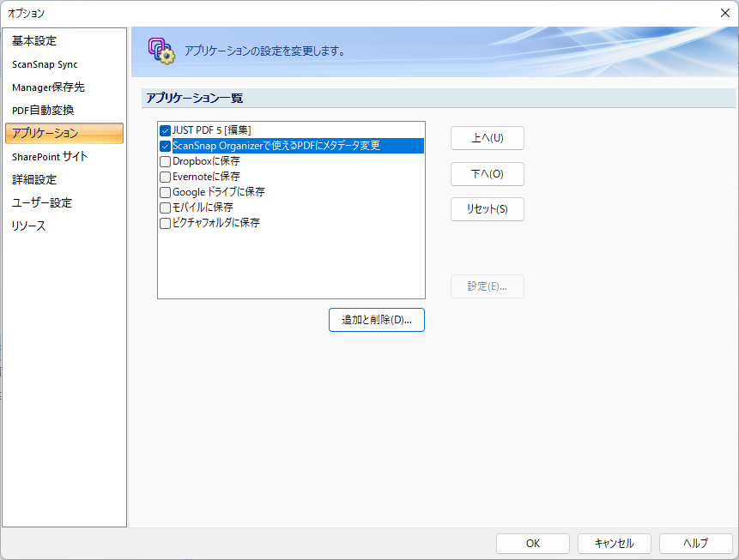Enable the Dropboxに保存 checkbox
This screenshot has height=560, width=739.
pyautogui.click(x=165, y=161)
